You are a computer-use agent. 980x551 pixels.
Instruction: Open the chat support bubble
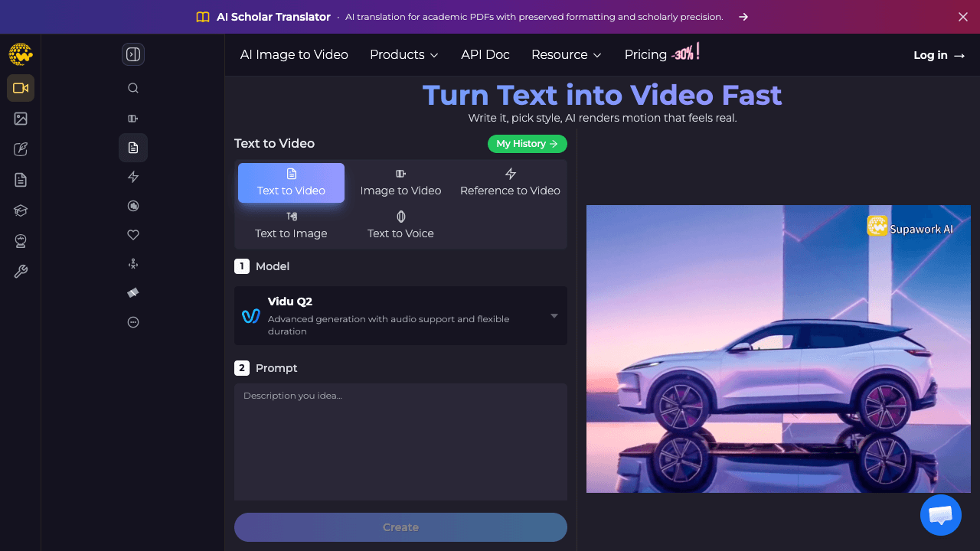click(940, 515)
